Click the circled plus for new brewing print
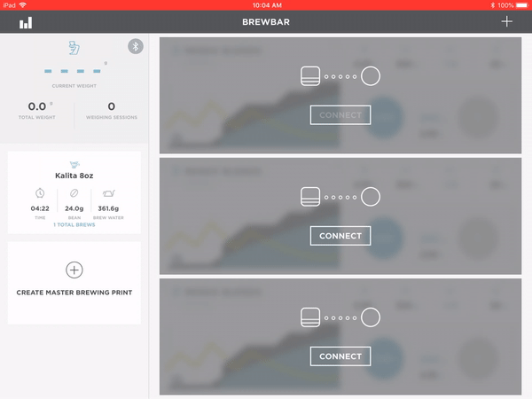Screen dimensions: 532x399 74,270
